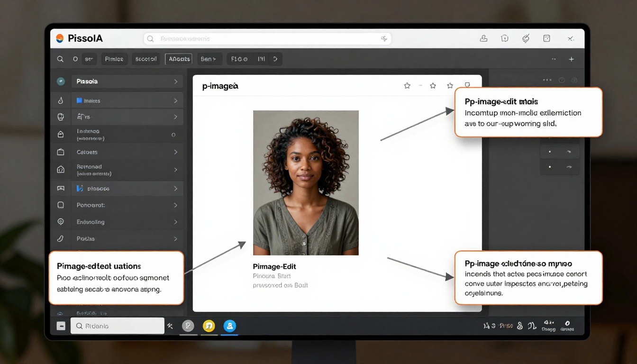The image size is (637, 364).
Task: Click the 'prwsored on Bault' text line
Action: (x=281, y=285)
